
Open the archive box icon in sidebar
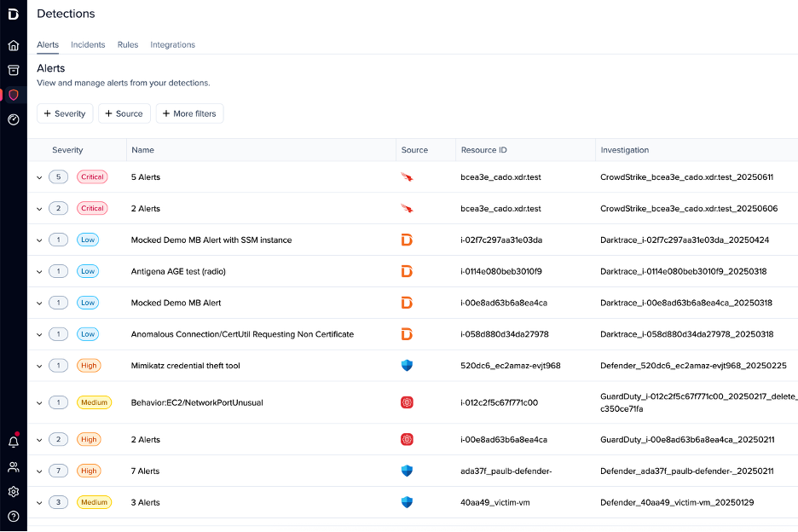point(13,70)
